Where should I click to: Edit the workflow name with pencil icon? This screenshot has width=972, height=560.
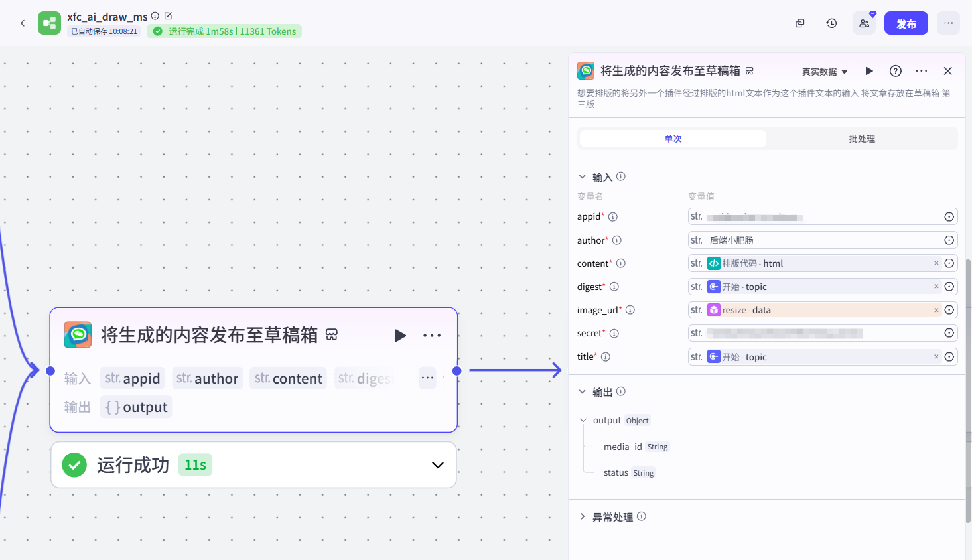[168, 16]
